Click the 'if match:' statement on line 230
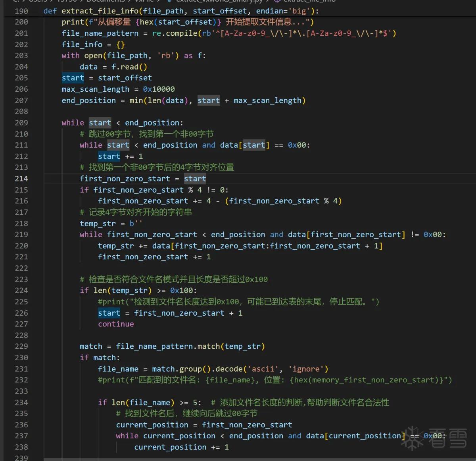Image resolution: width=476 pixels, height=461 pixels. pos(100,358)
